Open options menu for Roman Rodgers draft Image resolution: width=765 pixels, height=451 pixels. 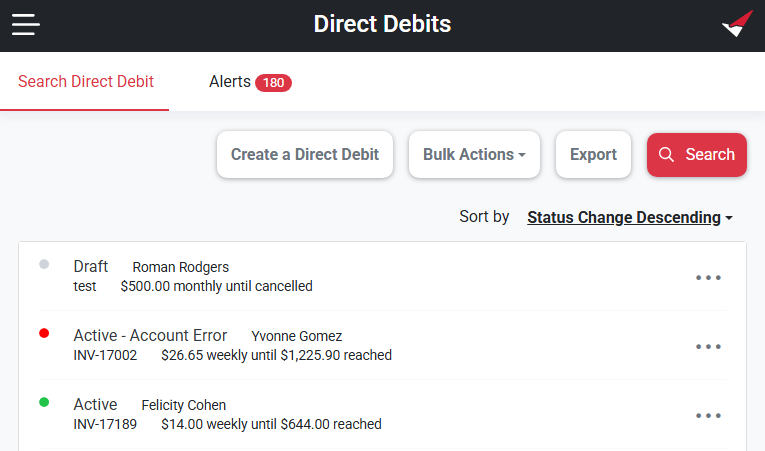point(708,278)
